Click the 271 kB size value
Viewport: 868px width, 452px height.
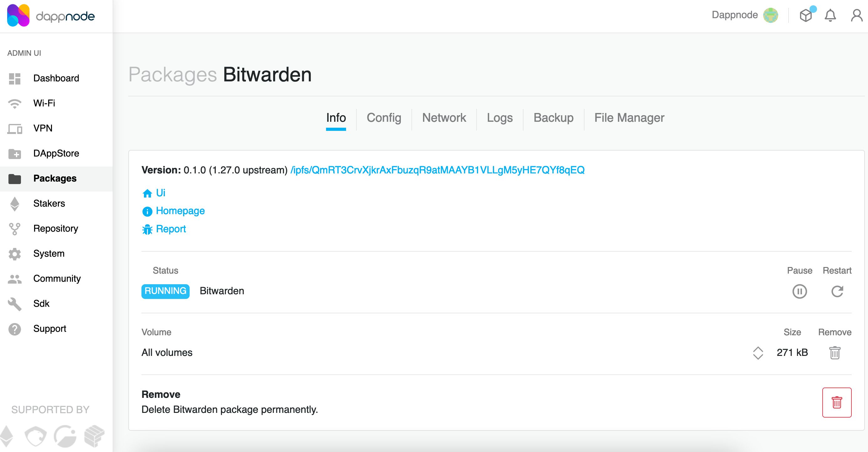(792, 353)
